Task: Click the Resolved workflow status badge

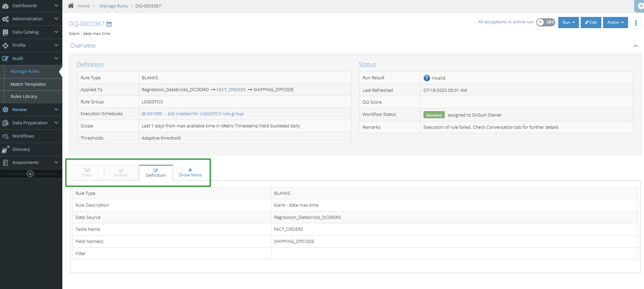Action: (x=434, y=115)
